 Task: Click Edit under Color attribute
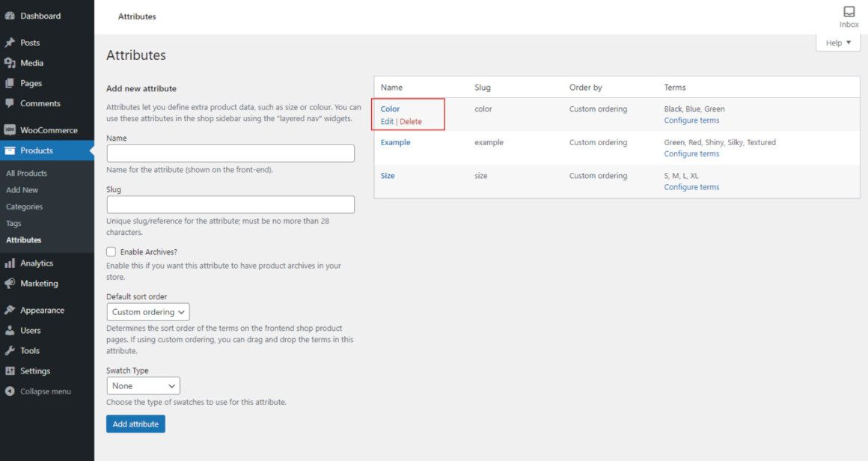click(x=387, y=121)
